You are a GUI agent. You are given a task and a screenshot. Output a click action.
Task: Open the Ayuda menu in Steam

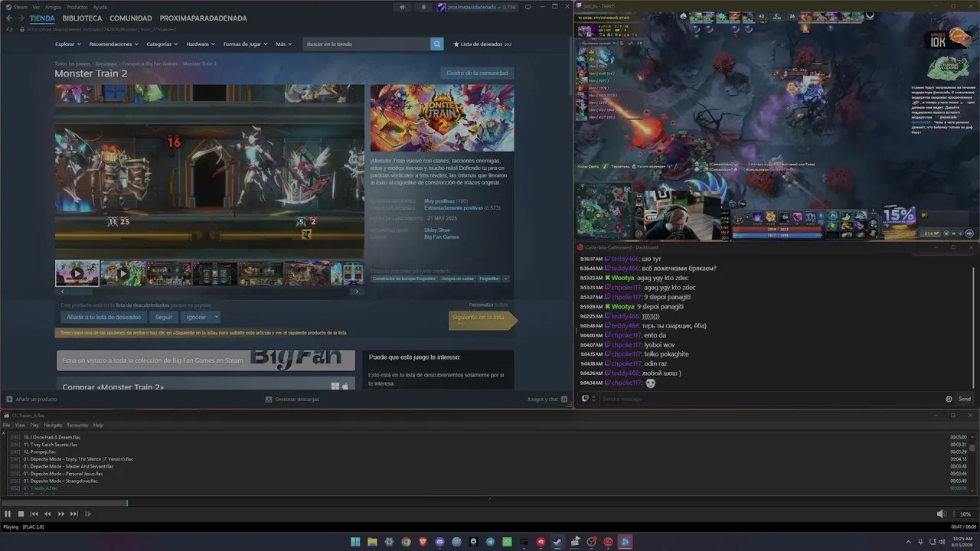click(x=100, y=7)
